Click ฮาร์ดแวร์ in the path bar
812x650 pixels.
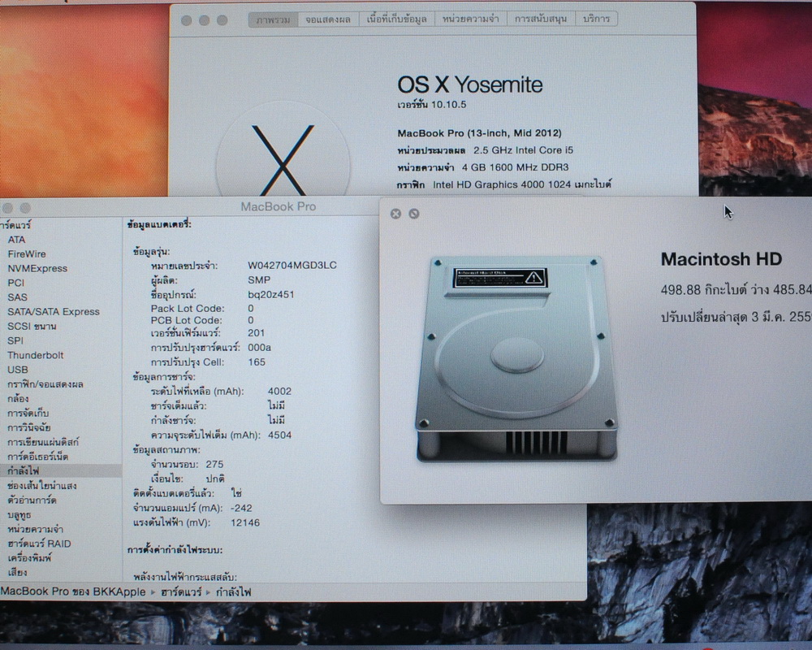click(x=181, y=592)
